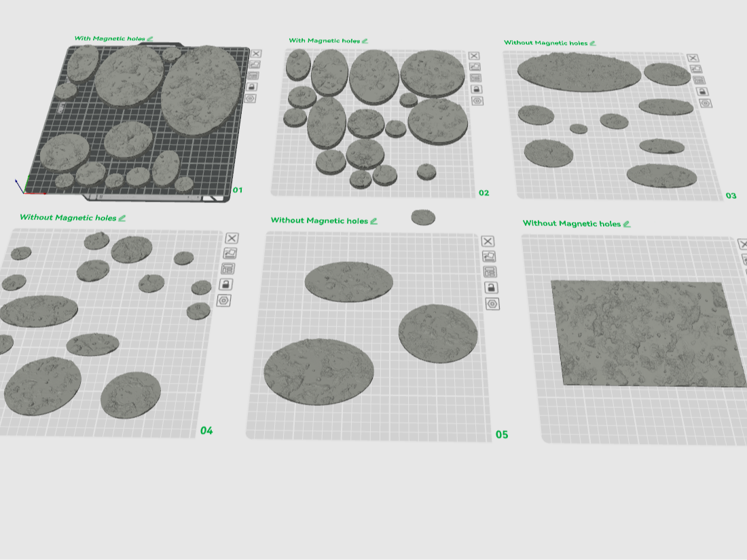Open plate 02 settings hexagon icon
Screen dimensions: 747x560
[477, 101]
